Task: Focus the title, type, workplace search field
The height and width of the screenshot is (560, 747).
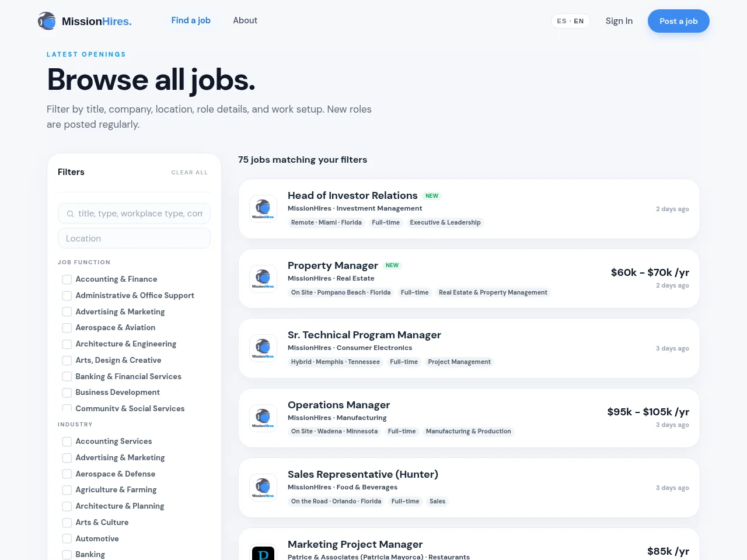Action: [x=134, y=213]
